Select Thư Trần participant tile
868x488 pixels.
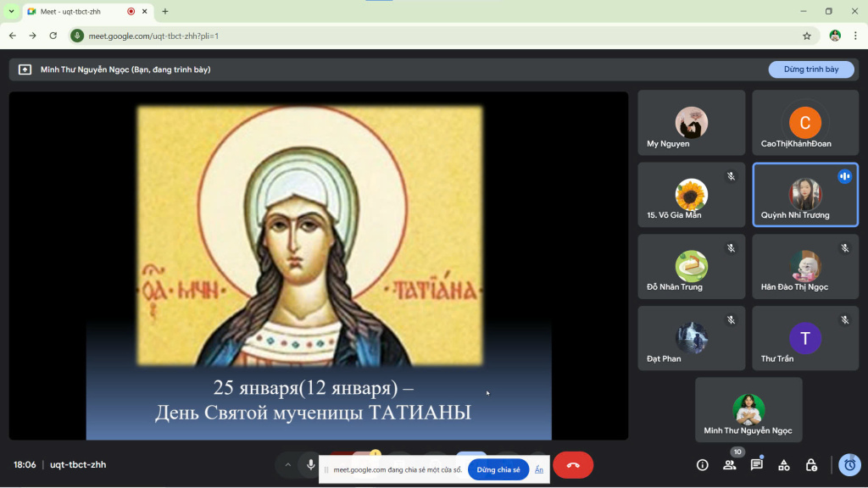805,338
